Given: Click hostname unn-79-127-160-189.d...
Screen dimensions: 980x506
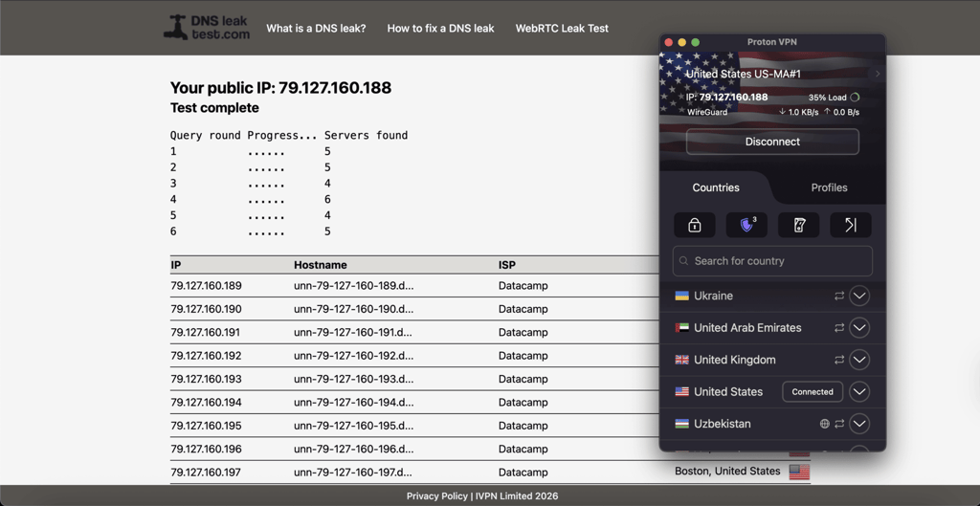Looking at the screenshot, I should [354, 286].
